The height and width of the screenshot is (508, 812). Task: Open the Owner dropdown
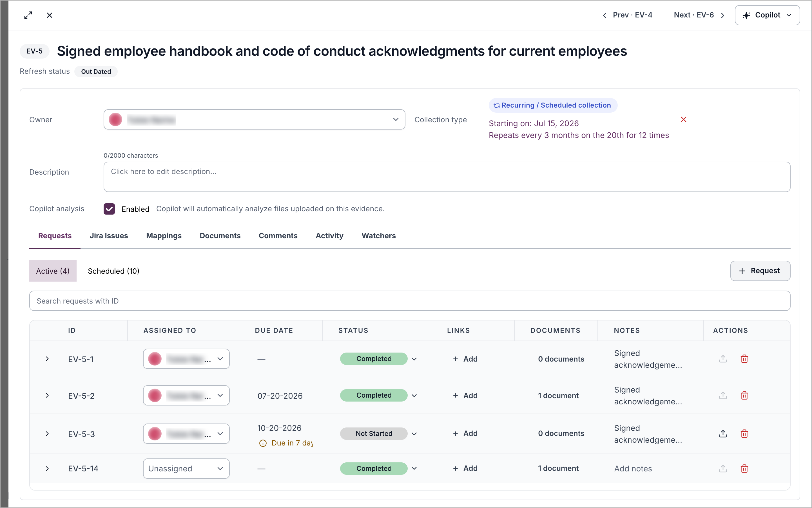pos(254,119)
